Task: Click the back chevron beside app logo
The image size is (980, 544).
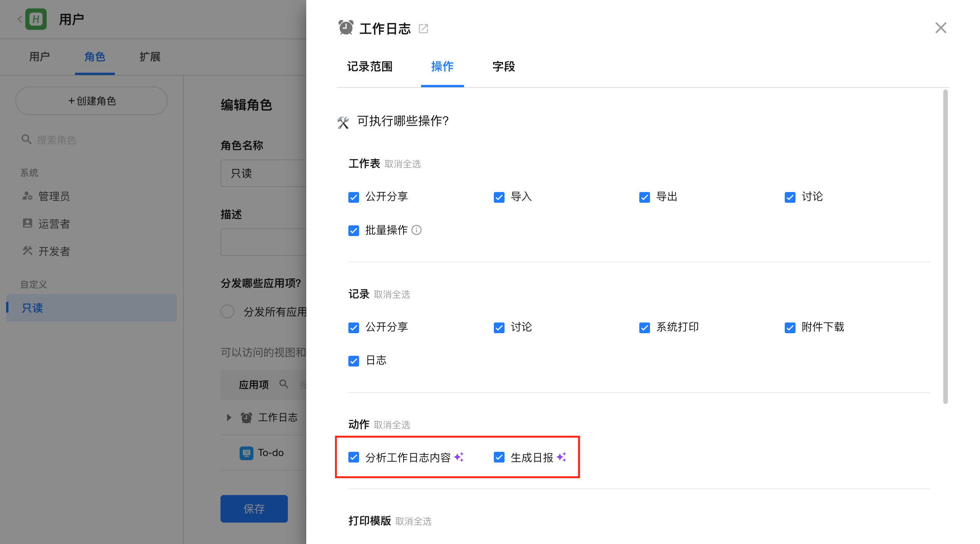Action: 20,19
